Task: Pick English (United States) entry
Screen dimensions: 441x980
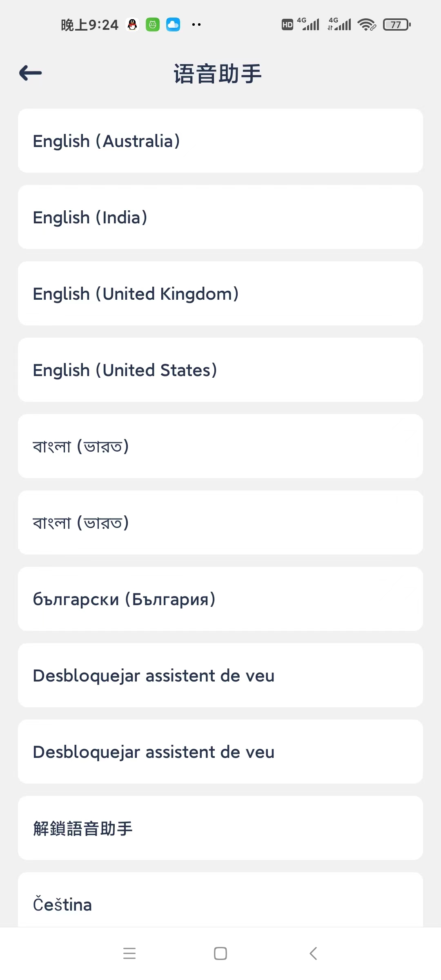Action: coord(220,370)
